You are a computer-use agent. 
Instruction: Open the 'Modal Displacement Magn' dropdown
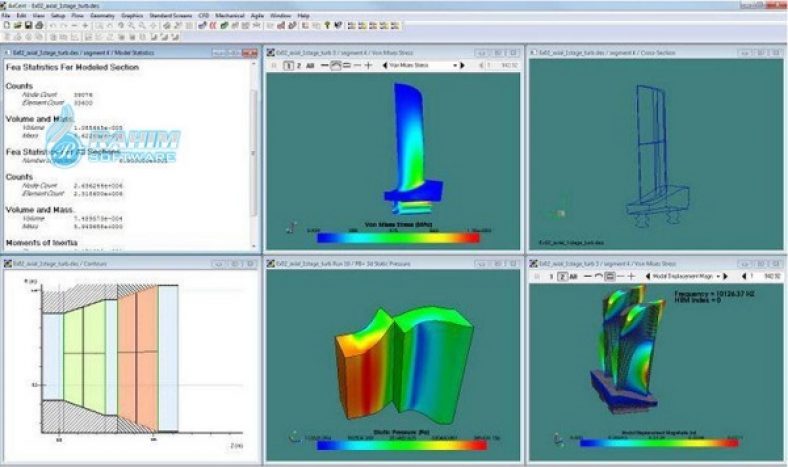click(x=686, y=276)
